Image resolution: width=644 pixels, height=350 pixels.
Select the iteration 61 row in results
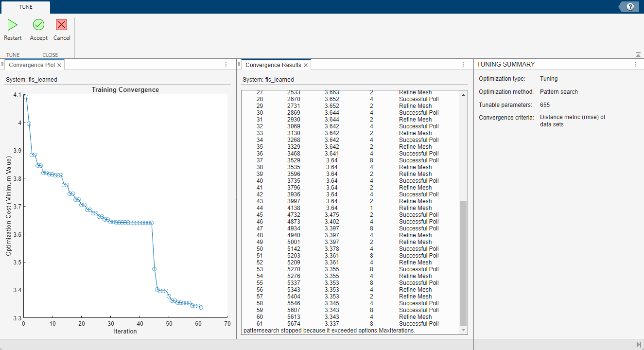click(340, 323)
